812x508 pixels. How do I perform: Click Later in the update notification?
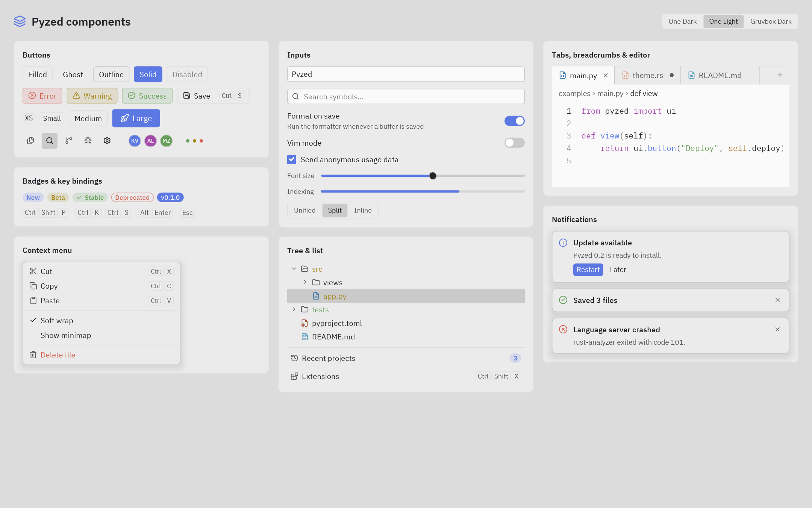tap(618, 270)
